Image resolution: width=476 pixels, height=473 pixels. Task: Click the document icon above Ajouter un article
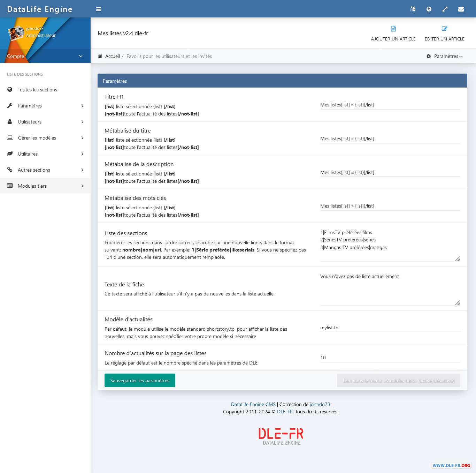pyautogui.click(x=393, y=29)
